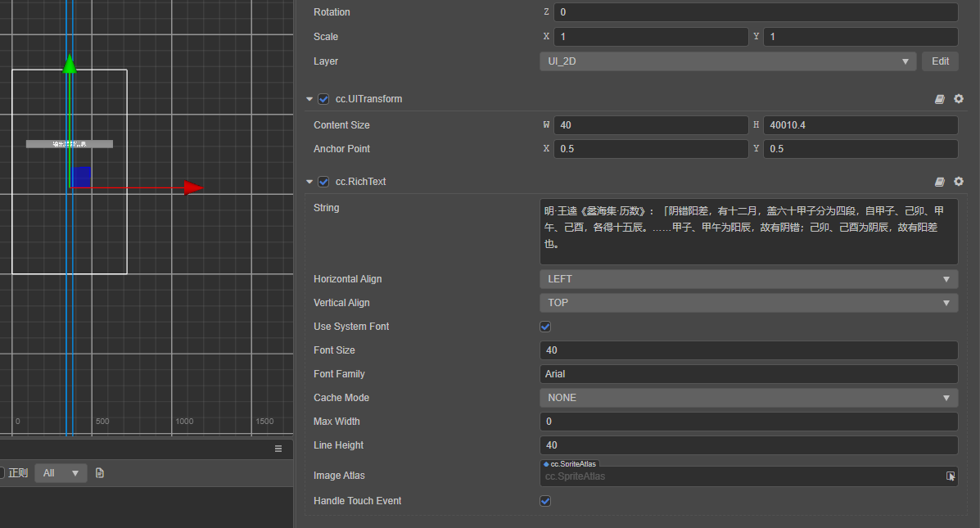Click the Content Size W field
Viewport: 980px width, 528px height.
pos(651,125)
